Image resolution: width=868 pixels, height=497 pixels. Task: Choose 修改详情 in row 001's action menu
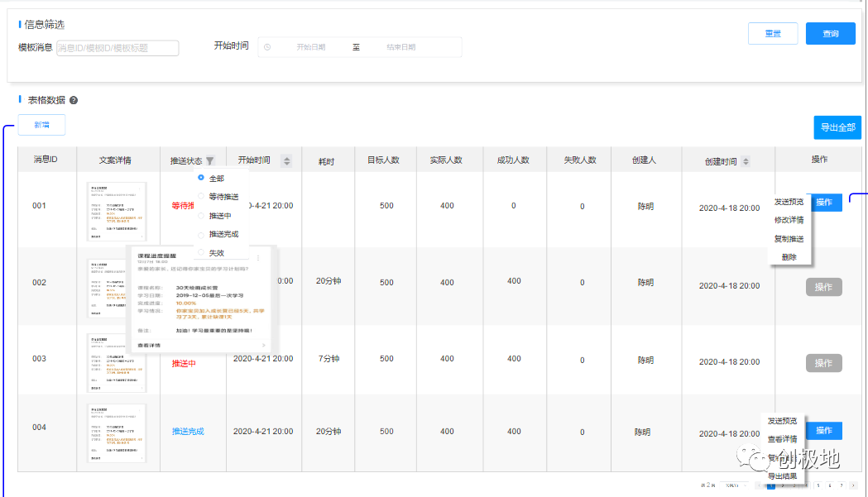789,220
